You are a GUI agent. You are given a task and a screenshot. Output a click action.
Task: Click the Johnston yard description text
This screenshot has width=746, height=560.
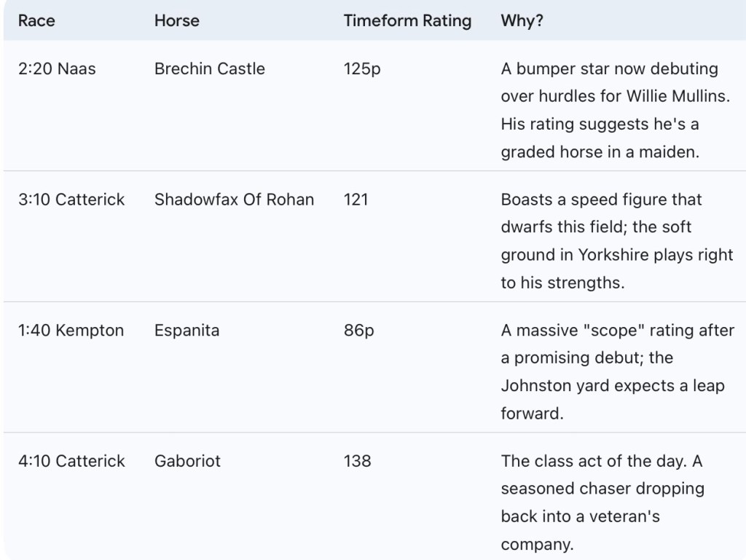pos(617,372)
